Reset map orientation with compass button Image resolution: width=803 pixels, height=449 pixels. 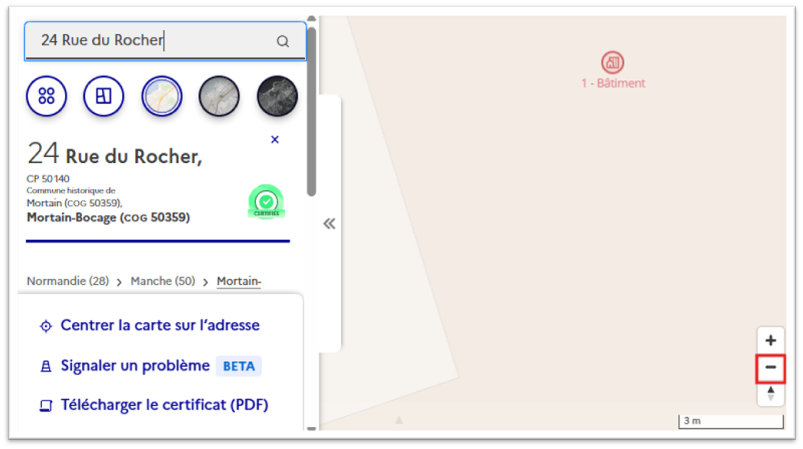770,394
